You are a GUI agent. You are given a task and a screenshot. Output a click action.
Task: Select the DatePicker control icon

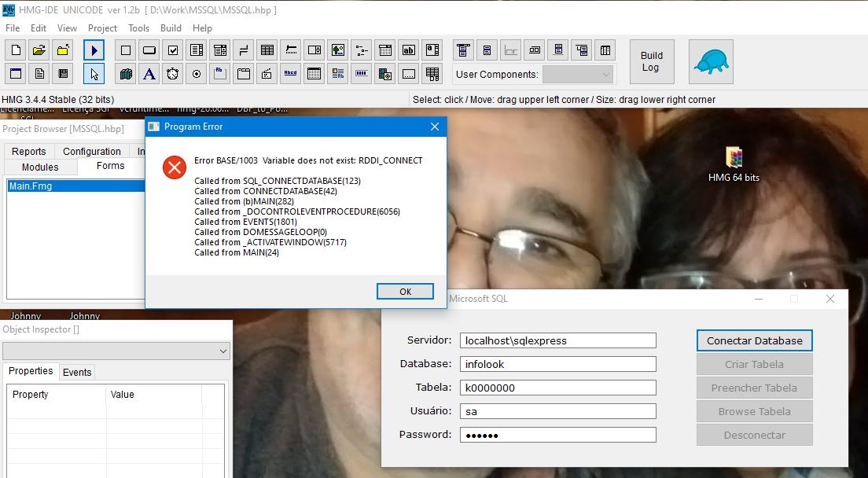[x=384, y=50]
